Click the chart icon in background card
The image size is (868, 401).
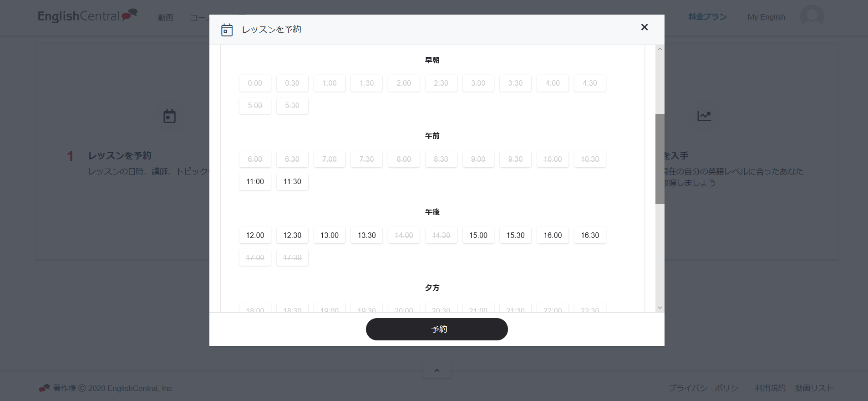tap(704, 116)
